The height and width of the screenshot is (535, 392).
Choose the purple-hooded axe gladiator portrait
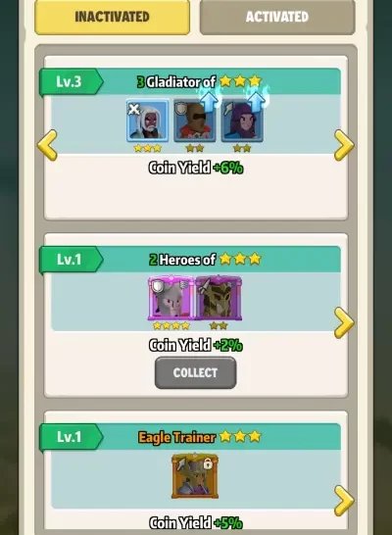pyautogui.click(x=242, y=121)
